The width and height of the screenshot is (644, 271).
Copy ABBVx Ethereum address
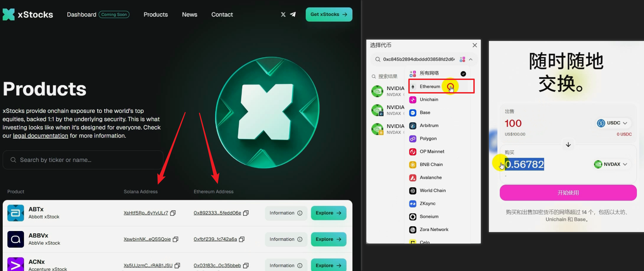pyautogui.click(x=242, y=239)
